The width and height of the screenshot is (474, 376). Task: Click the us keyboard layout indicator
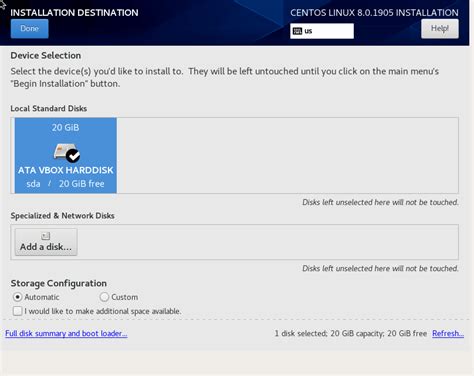[322, 31]
